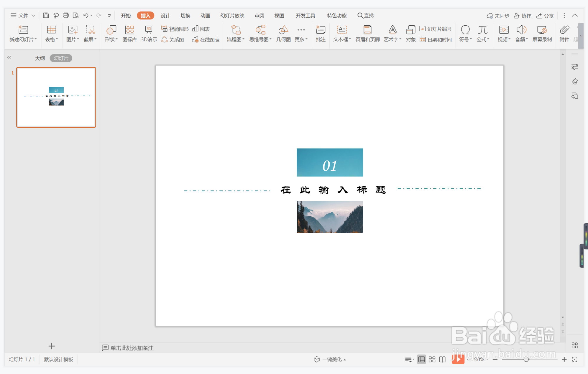The height and width of the screenshot is (374, 588).
Task: Expand One-click Beautify (一键美化) menu
Action: click(x=330, y=359)
